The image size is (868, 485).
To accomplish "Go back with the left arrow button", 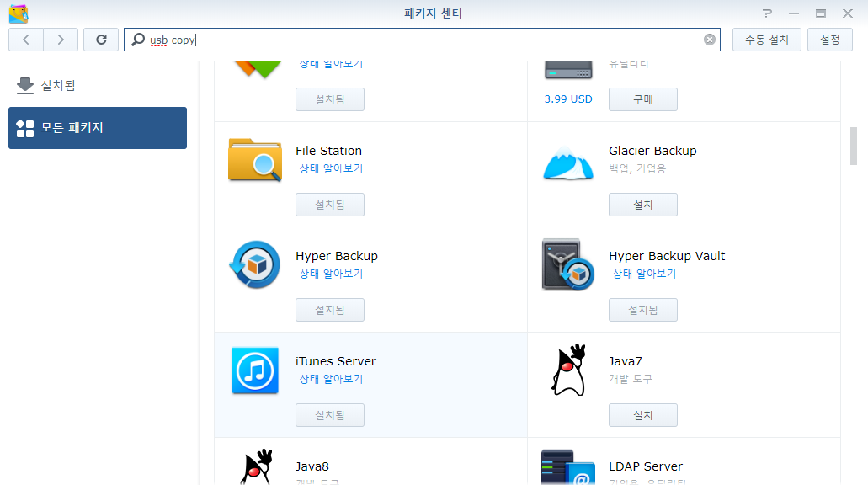I will 26,40.
